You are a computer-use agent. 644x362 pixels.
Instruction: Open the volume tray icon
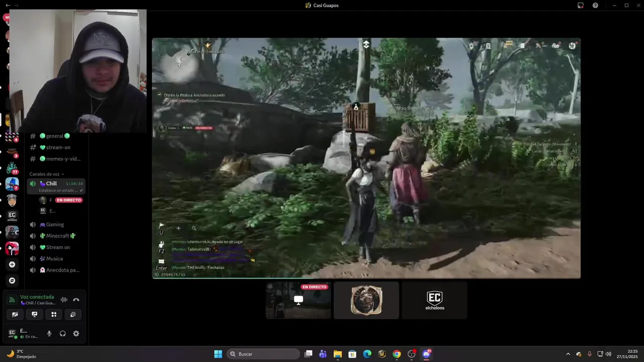click(608, 354)
